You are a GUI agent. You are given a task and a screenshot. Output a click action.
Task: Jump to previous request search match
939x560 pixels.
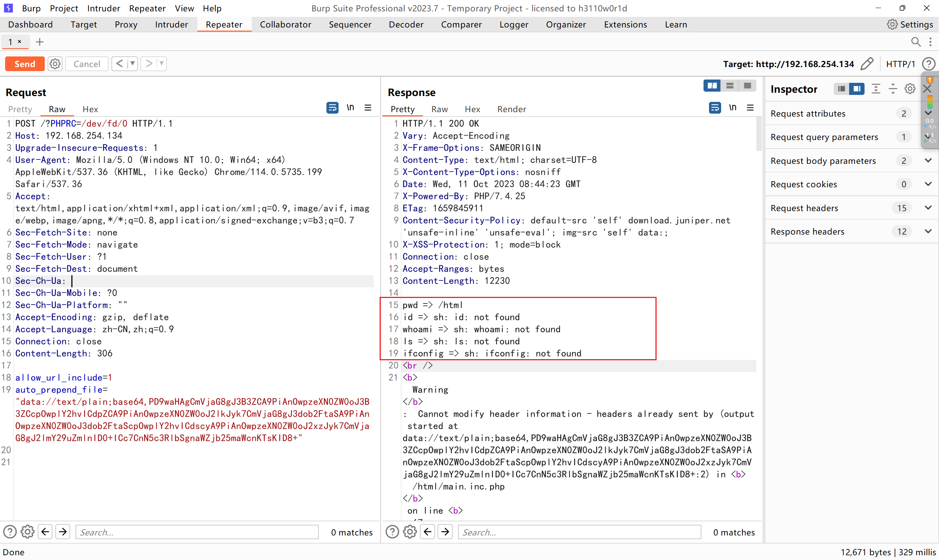[x=45, y=532]
